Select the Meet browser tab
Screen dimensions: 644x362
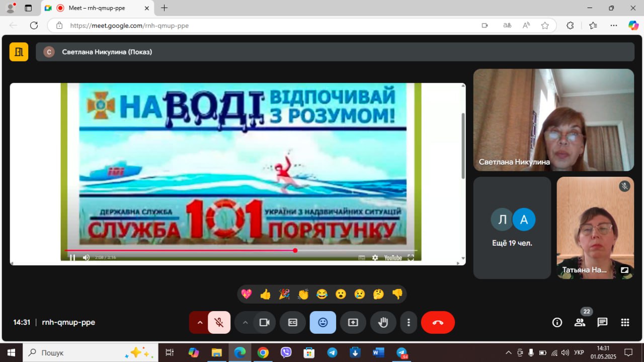pos(97,8)
